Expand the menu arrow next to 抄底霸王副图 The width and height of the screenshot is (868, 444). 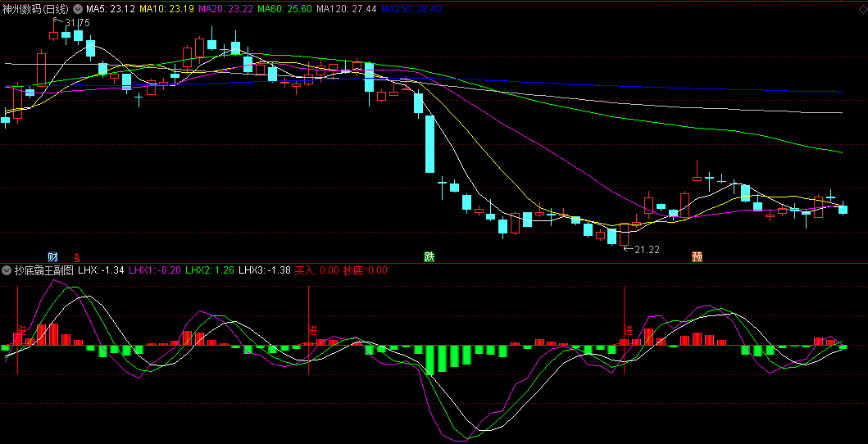7,270
